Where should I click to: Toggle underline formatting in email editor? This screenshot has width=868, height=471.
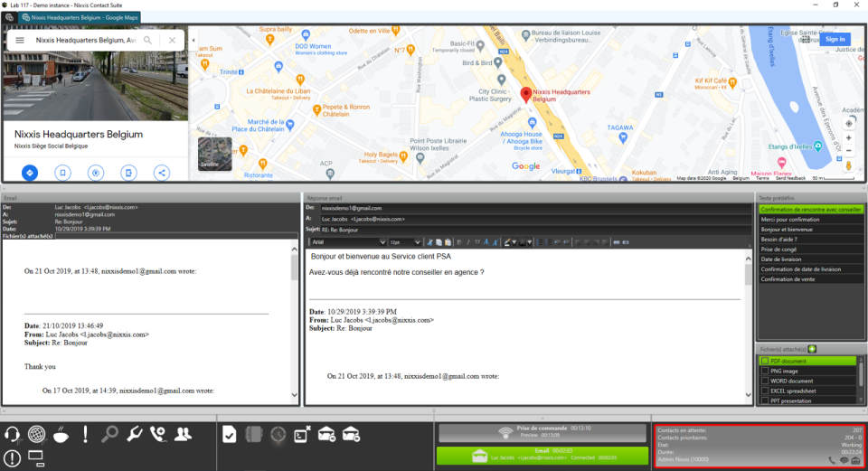point(477,242)
